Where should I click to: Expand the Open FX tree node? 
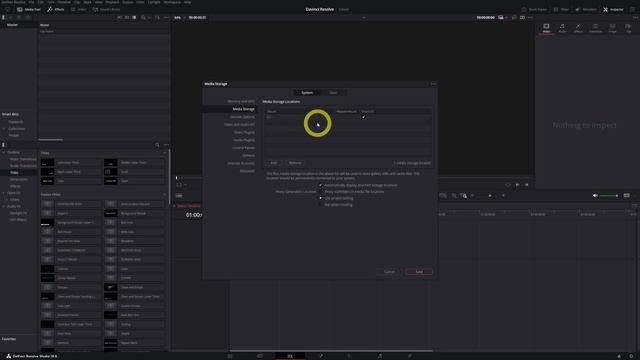pos(4,193)
